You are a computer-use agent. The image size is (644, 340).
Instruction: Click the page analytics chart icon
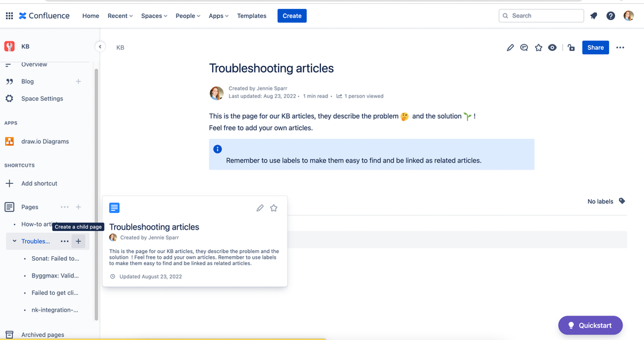(339, 96)
